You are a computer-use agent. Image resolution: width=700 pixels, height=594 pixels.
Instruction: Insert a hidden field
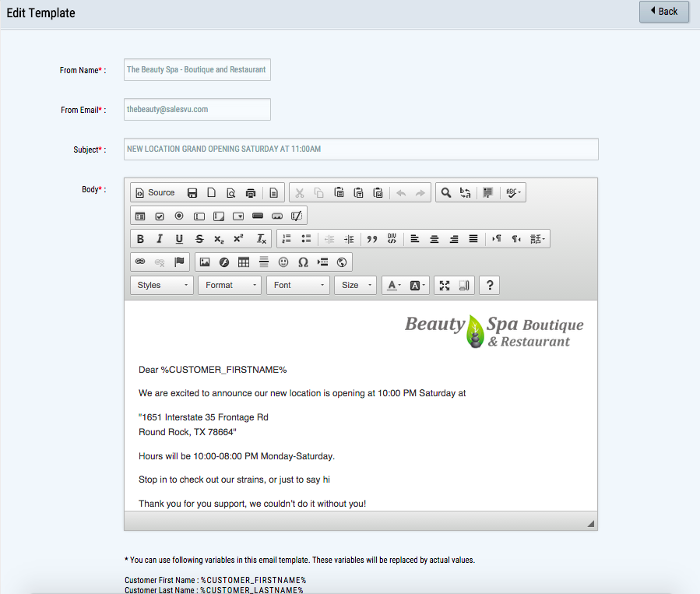pyautogui.click(x=297, y=216)
